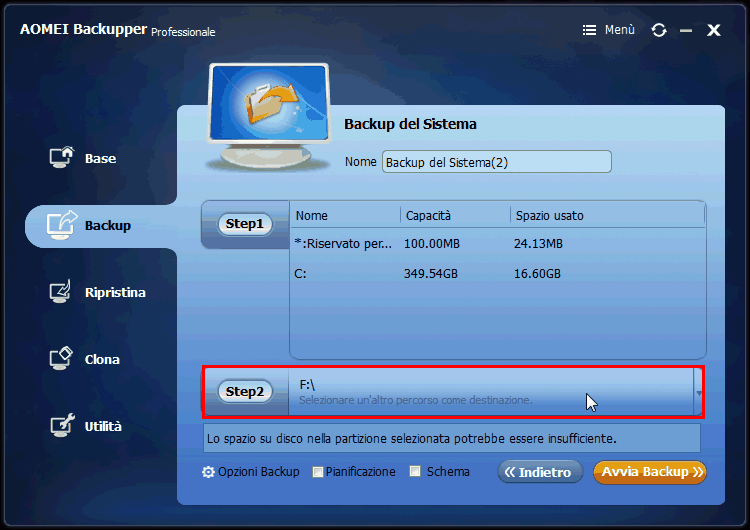The width and height of the screenshot is (750, 530).
Task: Click the 'Backup del Sistema' heading
Action: 410,124
